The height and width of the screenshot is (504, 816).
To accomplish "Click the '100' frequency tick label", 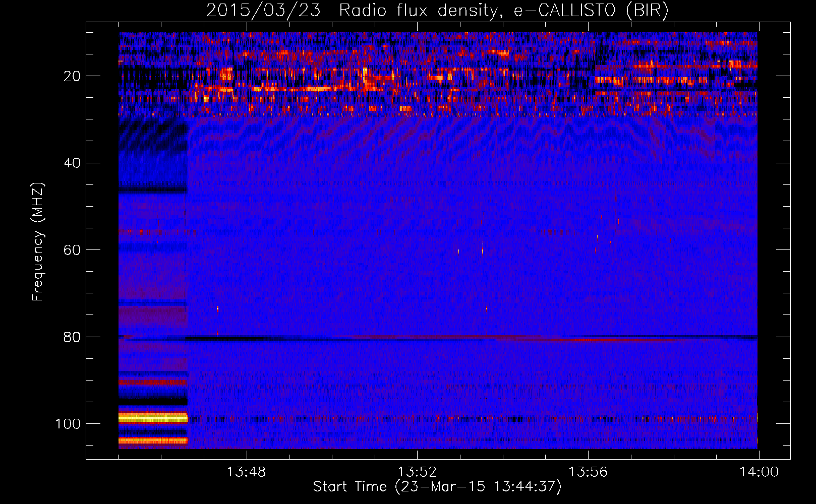I will (x=68, y=424).
